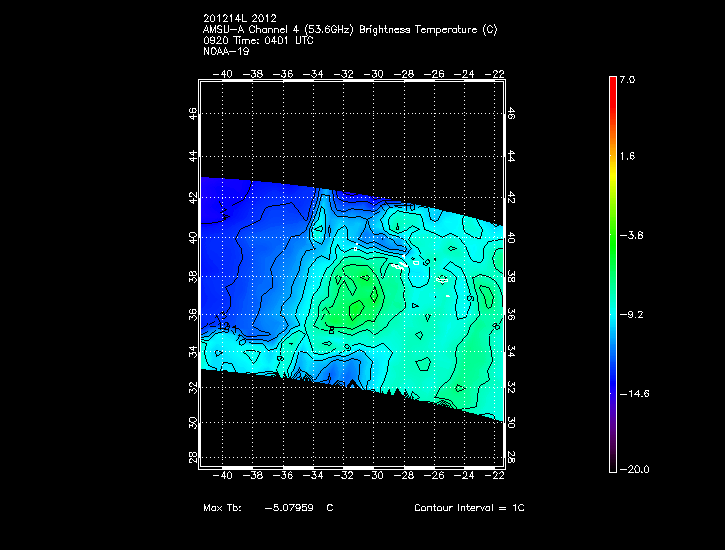Click the white bottom end of color bar
This screenshot has width=725, height=550.
click(613, 464)
